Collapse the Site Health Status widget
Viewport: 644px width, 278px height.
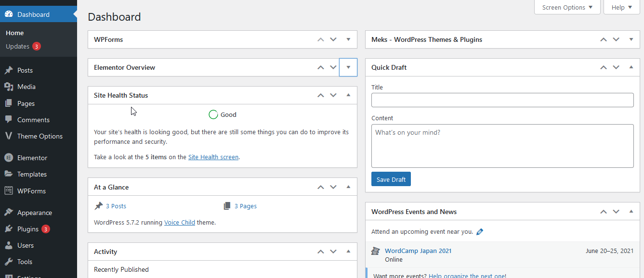click(348, 95)
